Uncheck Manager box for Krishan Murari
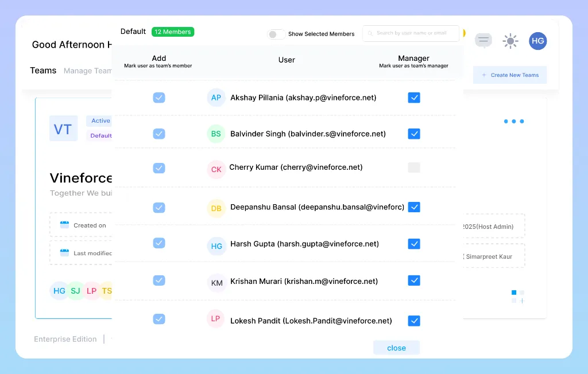This screenshot has height=374, width=588. click(x=414, y=280)
